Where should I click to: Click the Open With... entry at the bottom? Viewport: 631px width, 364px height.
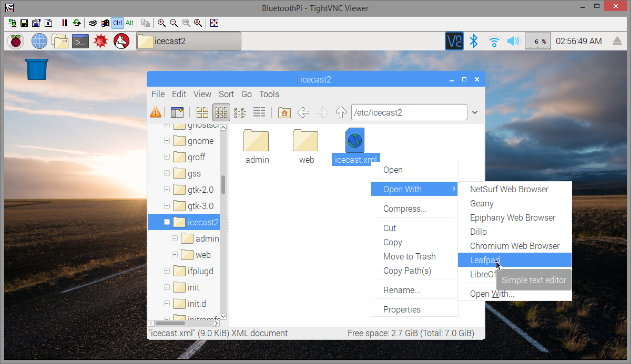coord(515,294)
